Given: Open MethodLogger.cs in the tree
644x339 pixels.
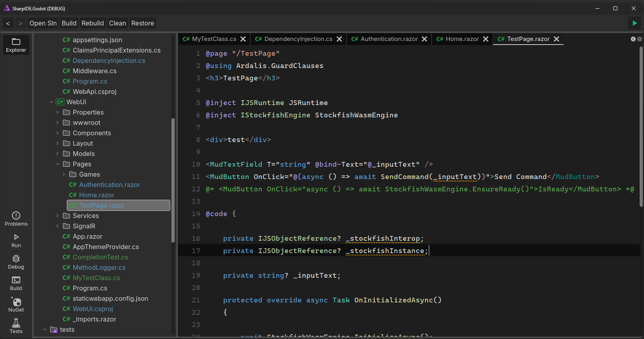Looking at the screenshot, I should [x=99, y=267].
